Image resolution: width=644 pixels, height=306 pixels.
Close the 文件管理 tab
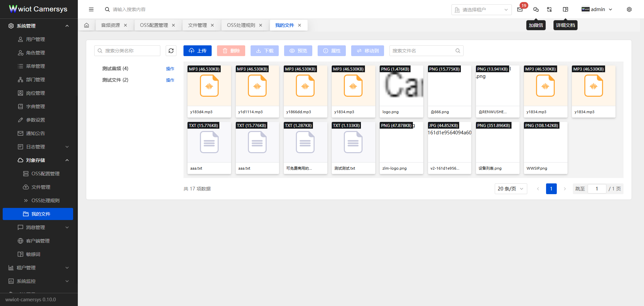click(212, 25)
